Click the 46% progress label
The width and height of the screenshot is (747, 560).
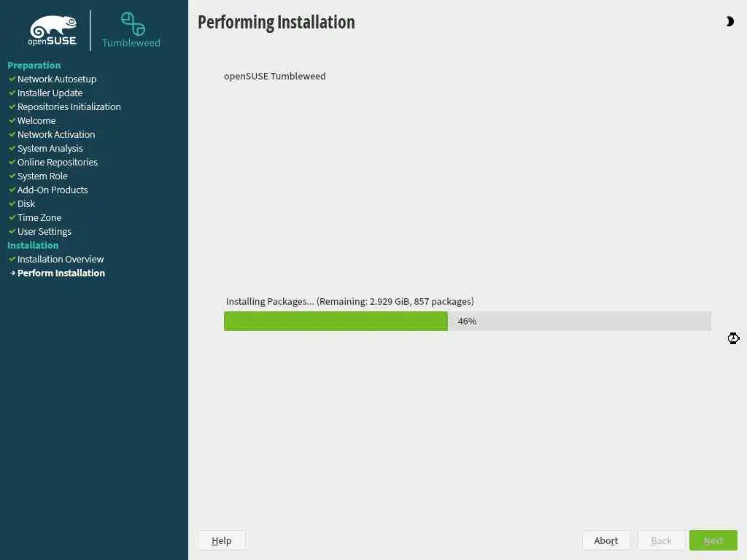coord(467,322)
